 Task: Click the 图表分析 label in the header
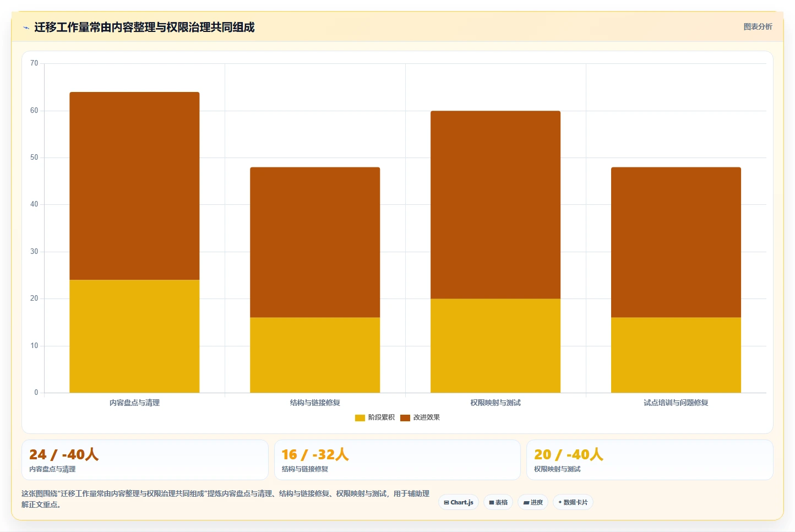(x=758, y=26)
